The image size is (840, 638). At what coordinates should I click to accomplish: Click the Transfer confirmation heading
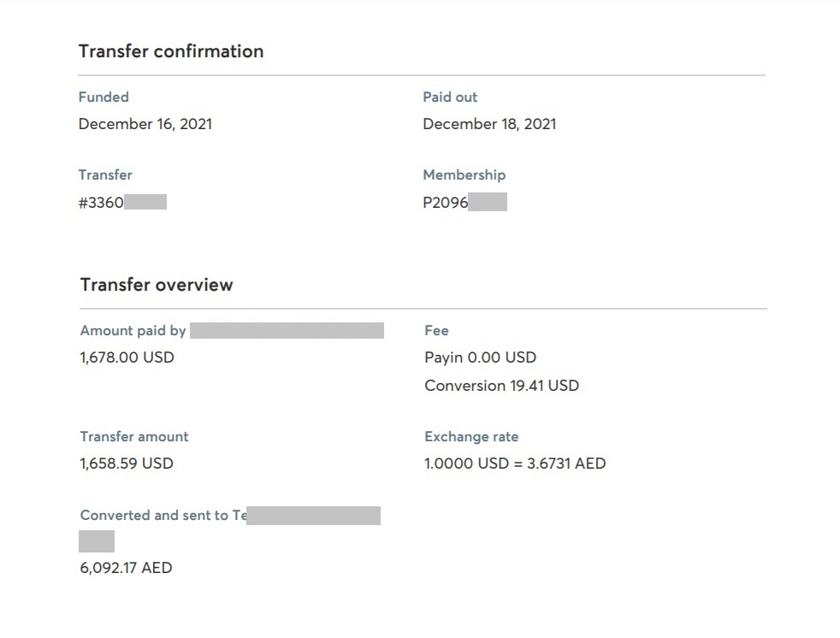coord(171,51)
